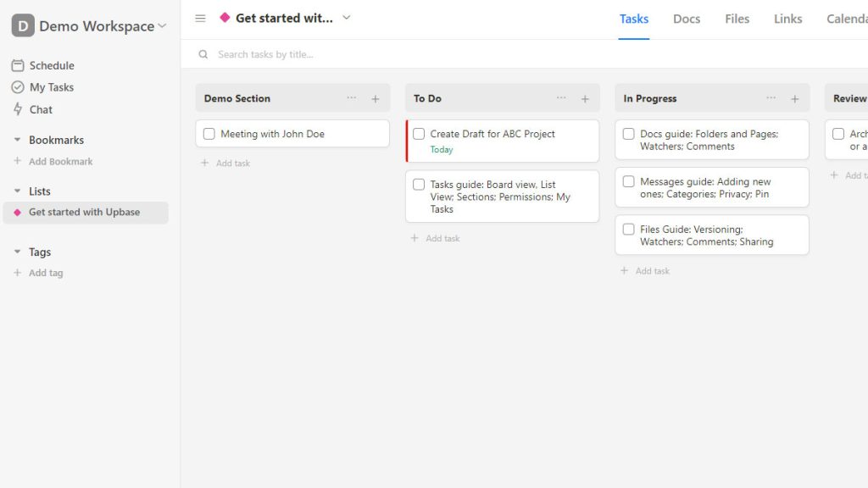Click Add Bookmark in sidebar
Viewport: 868px width, 488px height.
53,162
